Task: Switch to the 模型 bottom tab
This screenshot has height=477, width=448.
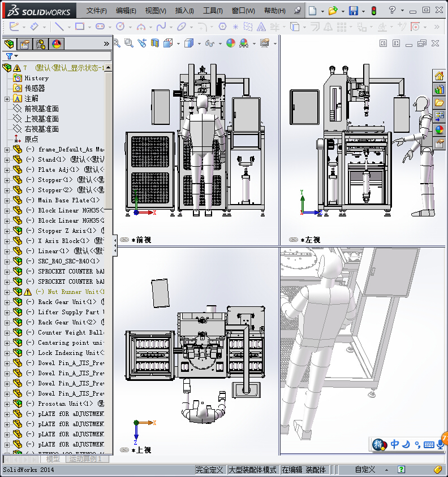Action: tap(53, 459)
